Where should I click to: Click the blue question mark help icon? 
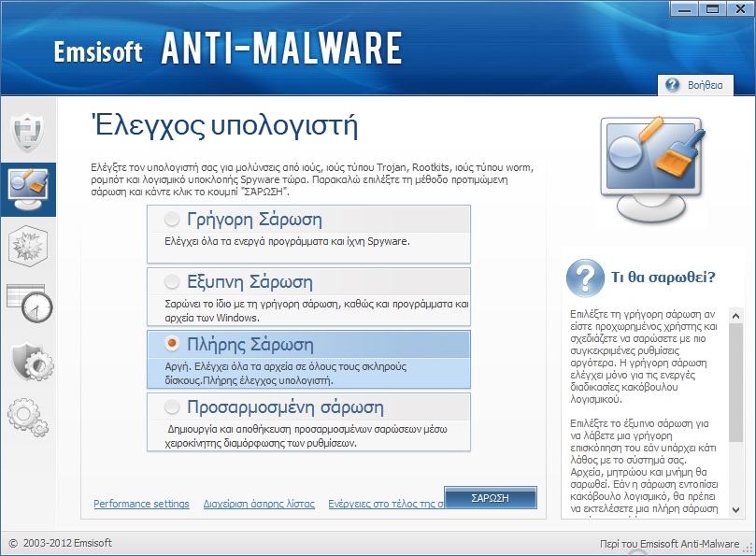coord(585,278)
